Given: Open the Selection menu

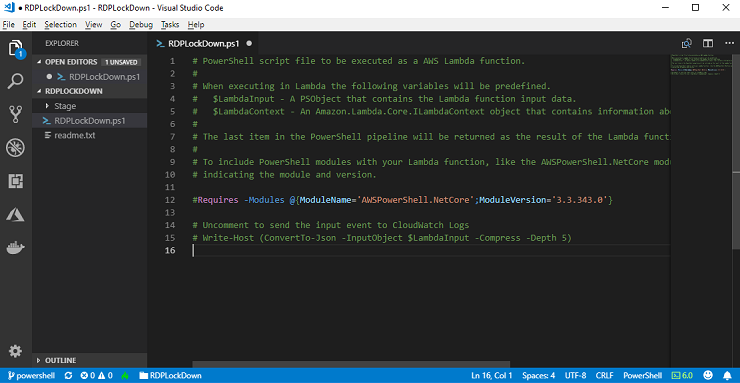Looking at the screenshot, I should (60, 25).
